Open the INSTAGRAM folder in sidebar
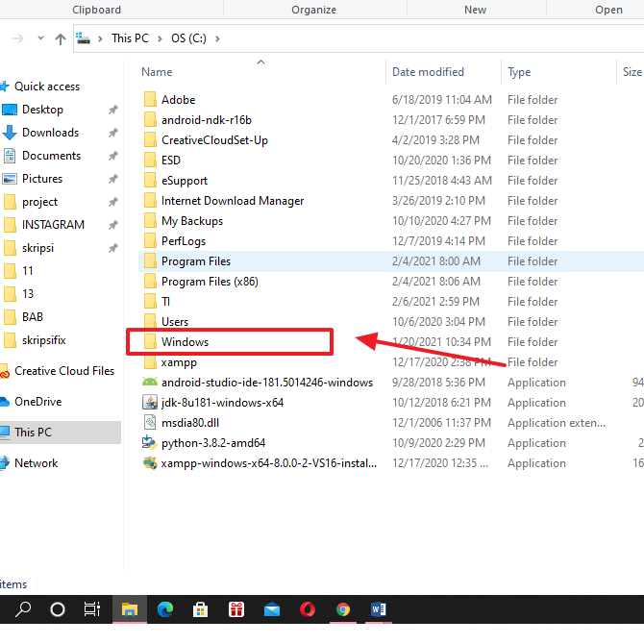644x644 pixels. click(53, 225)
